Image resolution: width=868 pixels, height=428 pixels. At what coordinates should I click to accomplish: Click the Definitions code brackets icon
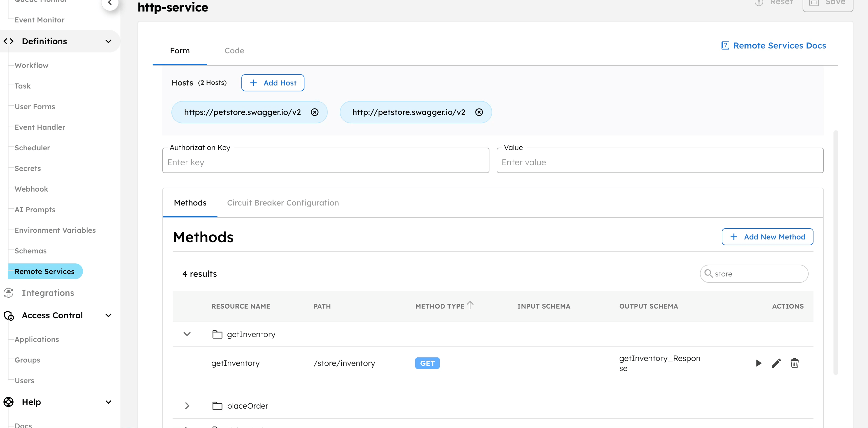[x=8, y=41]
